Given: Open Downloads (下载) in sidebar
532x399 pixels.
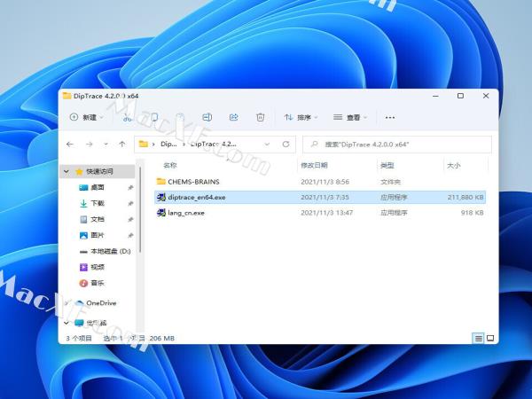Looking at the screenshot, I should click(x=98, y=203).
